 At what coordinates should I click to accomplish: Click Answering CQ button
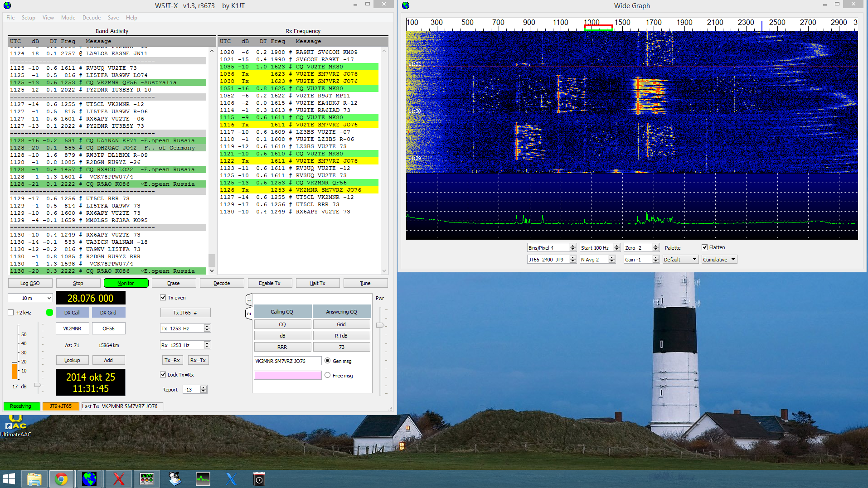(341, 312)
